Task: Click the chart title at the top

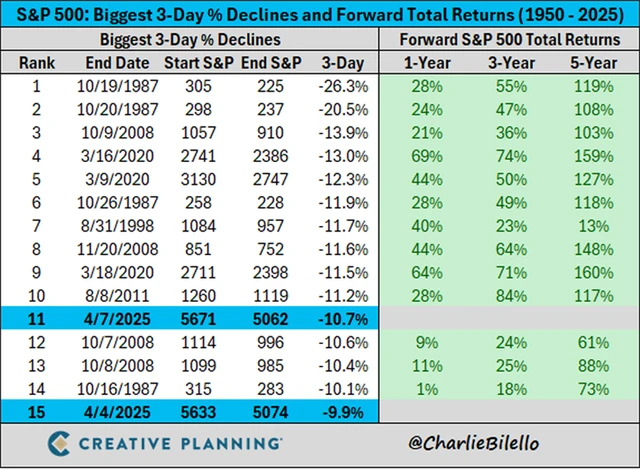Action: [319, 14]
